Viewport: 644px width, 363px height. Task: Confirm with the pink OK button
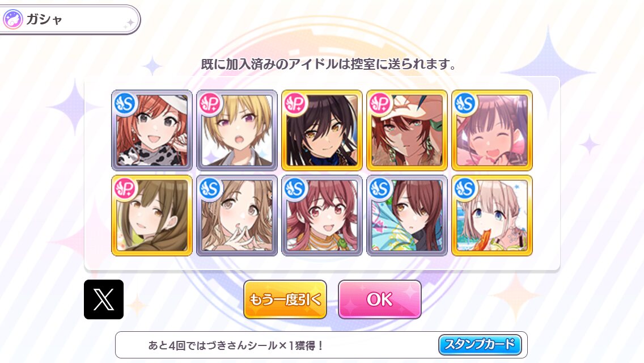379,299
